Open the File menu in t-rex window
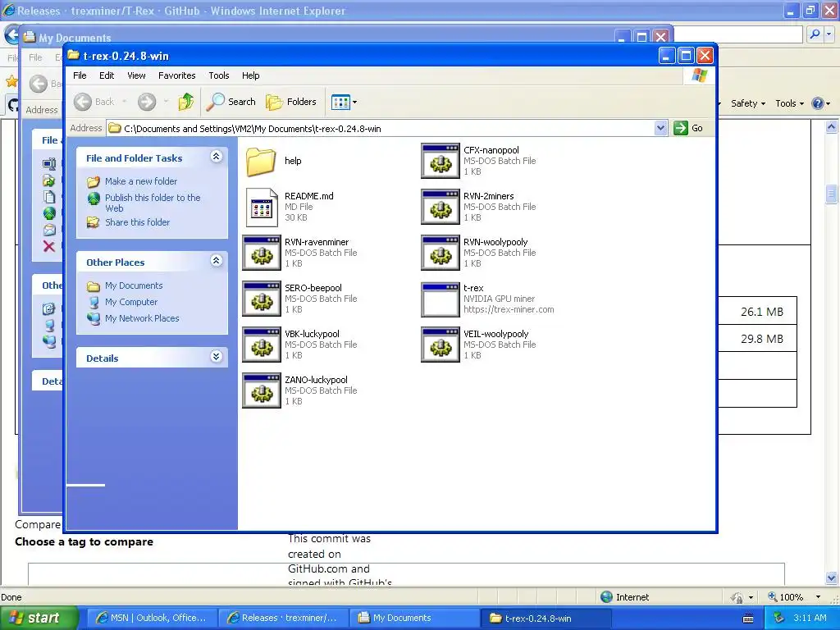Viewport: 840px width, 630px height. (x=80, y=75)
